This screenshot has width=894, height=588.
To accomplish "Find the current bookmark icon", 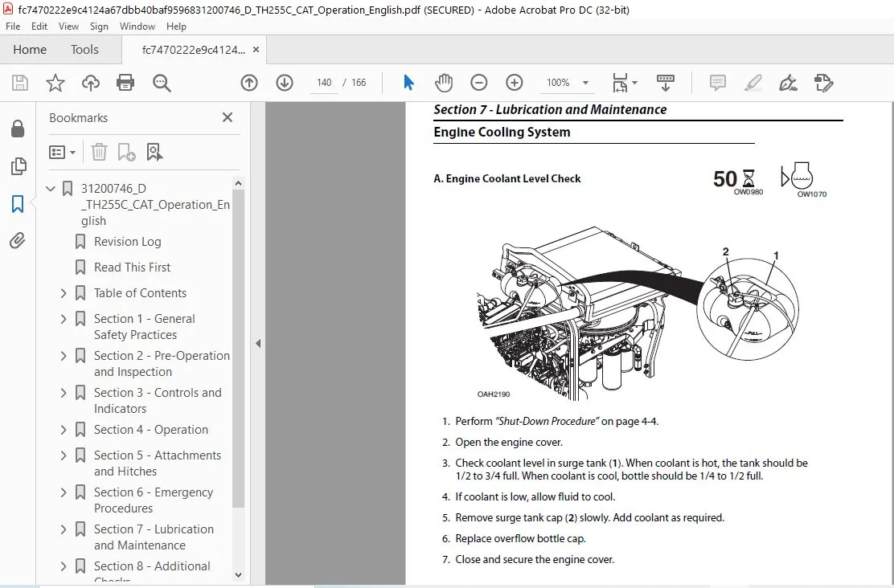I will pyautogui.click(x=154, y=152).
